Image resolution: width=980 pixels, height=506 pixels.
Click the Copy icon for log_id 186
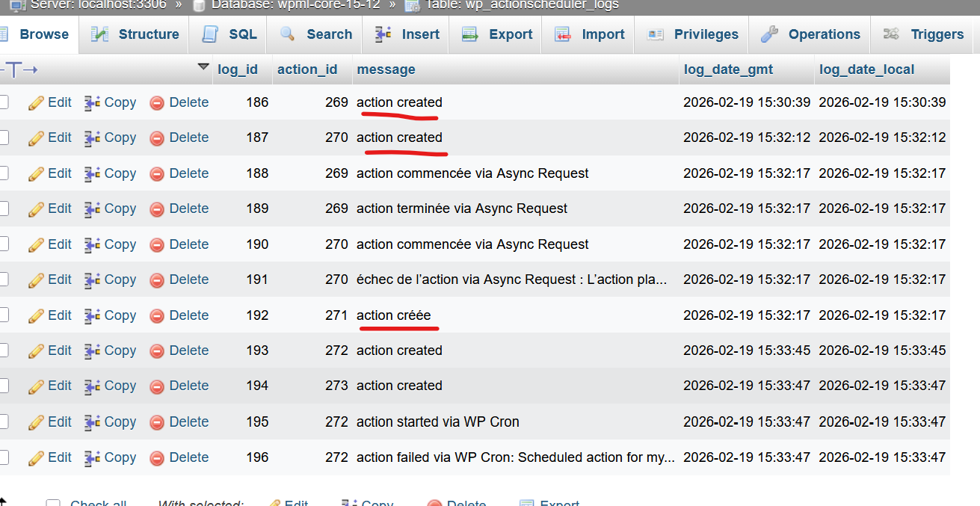(92, 102)
